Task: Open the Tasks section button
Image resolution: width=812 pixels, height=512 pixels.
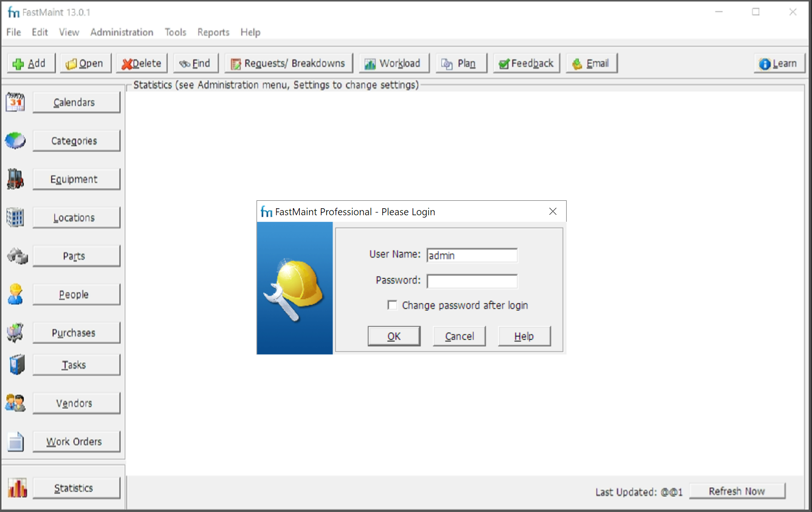Action: click(76, 365)
